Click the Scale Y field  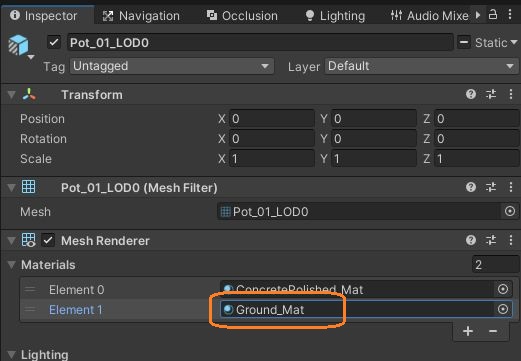[x=374, y=159]
